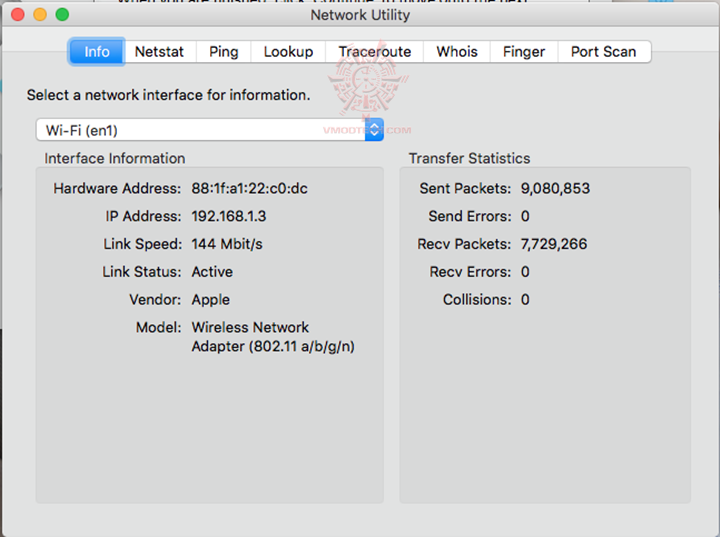Click the 144 Mbit/s link speed value
Screen dimensions: 720x537
click(227, 244)
